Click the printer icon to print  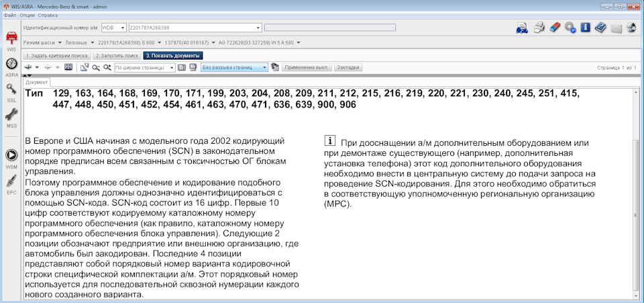click(x=539, y=28)
